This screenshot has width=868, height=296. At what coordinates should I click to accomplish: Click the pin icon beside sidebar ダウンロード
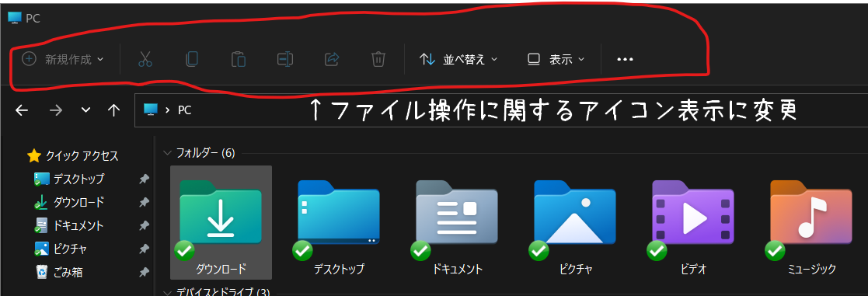pos(144,202)
